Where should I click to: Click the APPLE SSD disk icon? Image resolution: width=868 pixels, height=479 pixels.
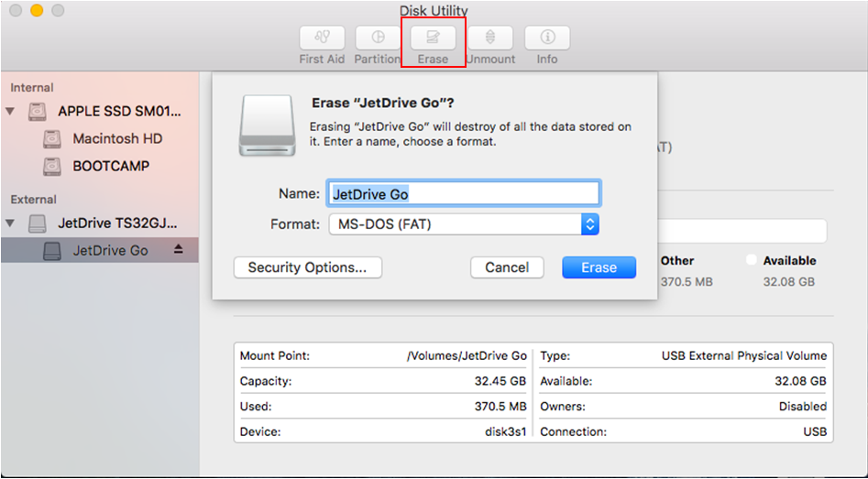38,113
